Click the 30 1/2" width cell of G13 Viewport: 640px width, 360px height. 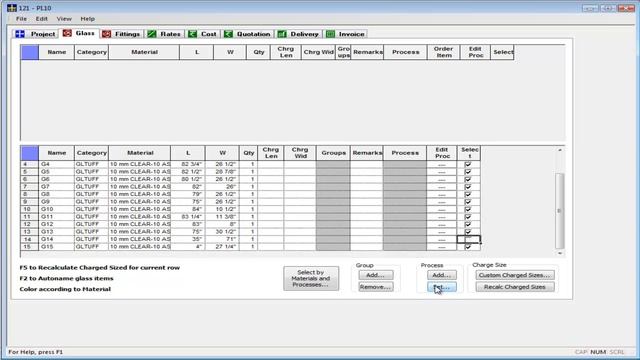(x=222, y=232)
